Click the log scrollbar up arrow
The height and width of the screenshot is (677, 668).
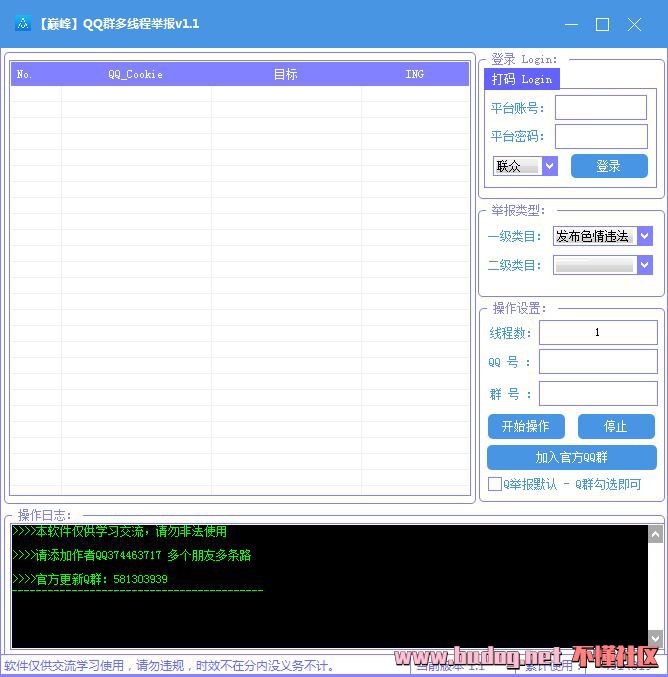655,535
